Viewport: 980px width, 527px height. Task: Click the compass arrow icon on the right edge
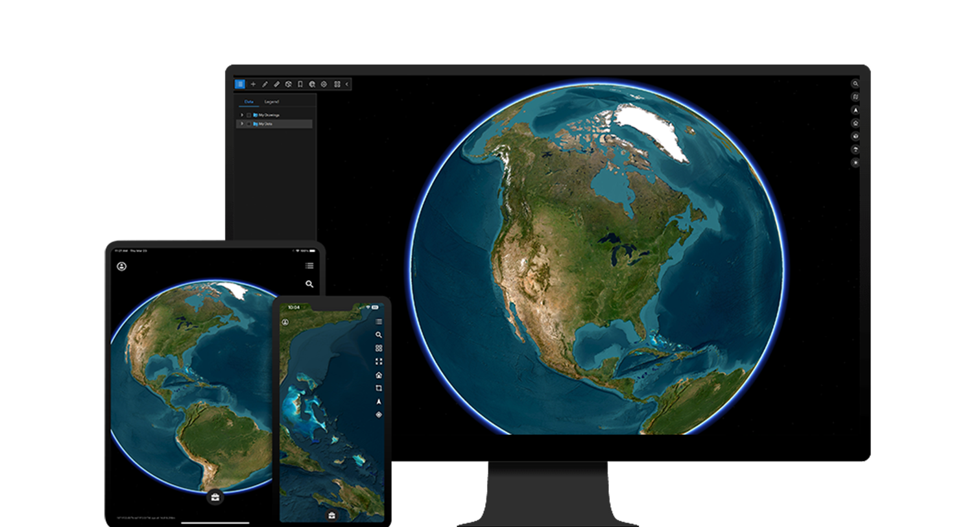[x=855, y=110]
